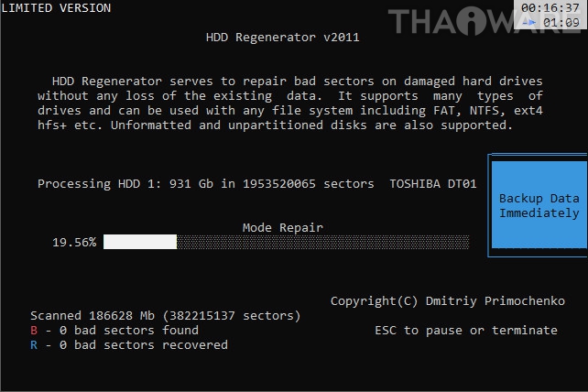Image resolution: width=588 pixels, height=392 pixels.
Task: Click the blue arrow icon beside 01:09
Action: point(529,23)
